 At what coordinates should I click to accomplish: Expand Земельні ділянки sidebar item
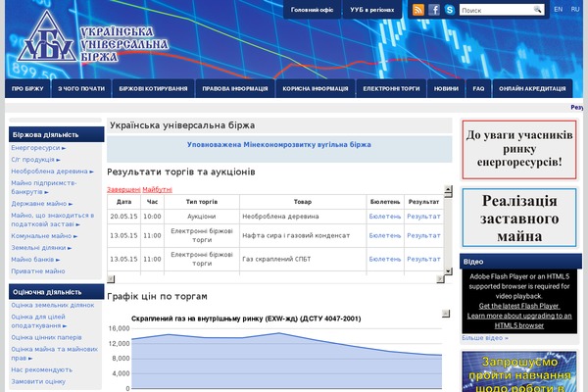[41, 248]
